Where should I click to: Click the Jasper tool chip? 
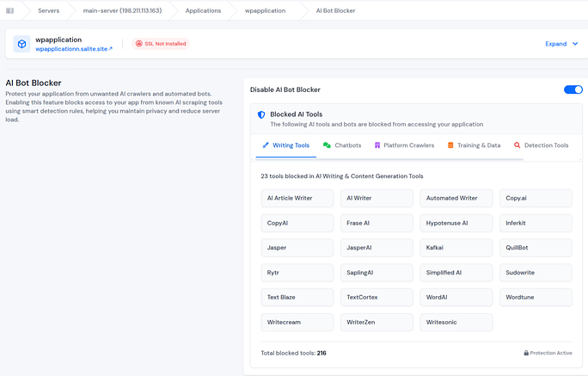297,248
